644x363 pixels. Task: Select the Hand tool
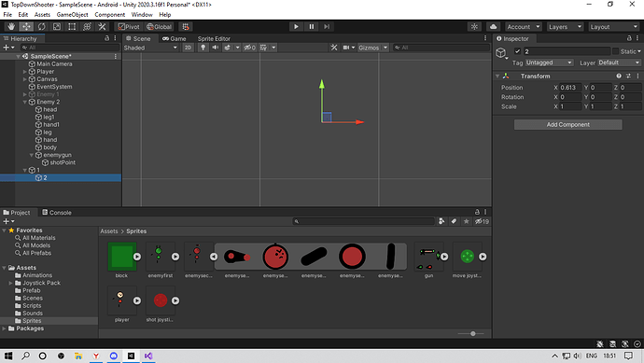click(11, 27)
